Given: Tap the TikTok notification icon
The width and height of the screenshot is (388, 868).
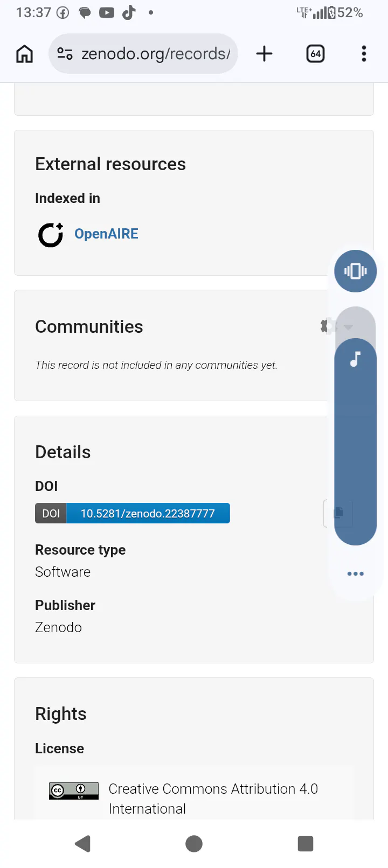Looking at the screenshot, I should (x=129, y=12).
